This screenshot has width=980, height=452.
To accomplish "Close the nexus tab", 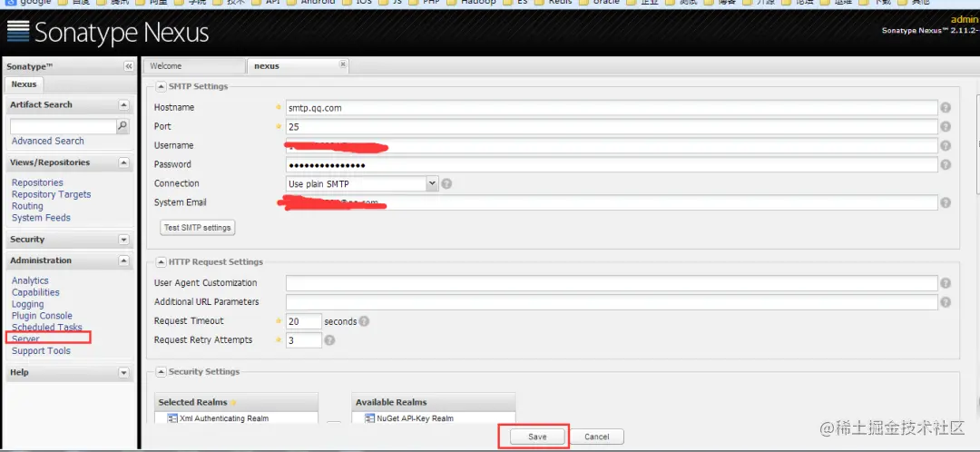I will [x=342, y=64].
